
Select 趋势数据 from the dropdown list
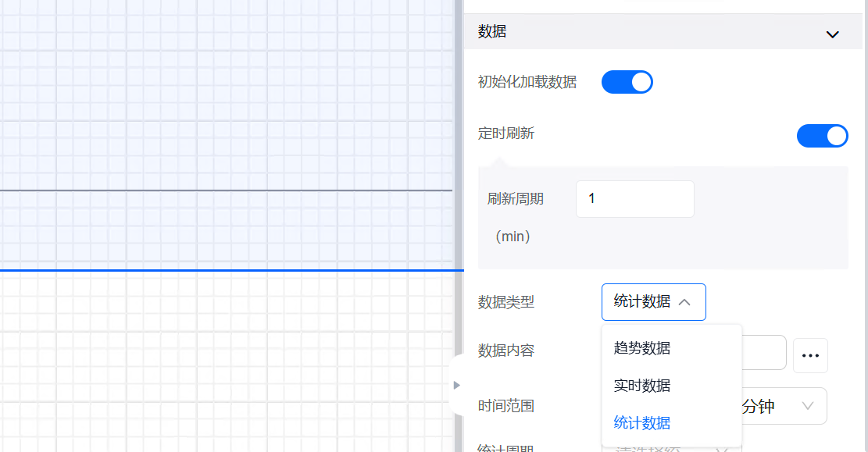point(642,348)
